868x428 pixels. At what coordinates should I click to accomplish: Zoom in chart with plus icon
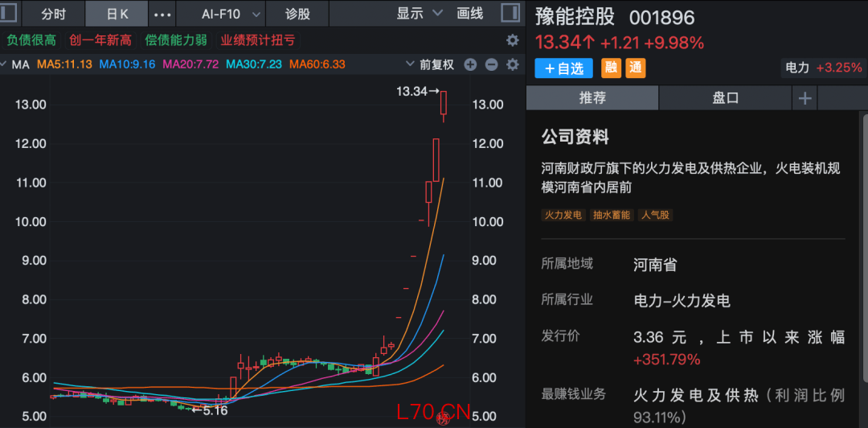pyautogui.click(x=470, y=65)
